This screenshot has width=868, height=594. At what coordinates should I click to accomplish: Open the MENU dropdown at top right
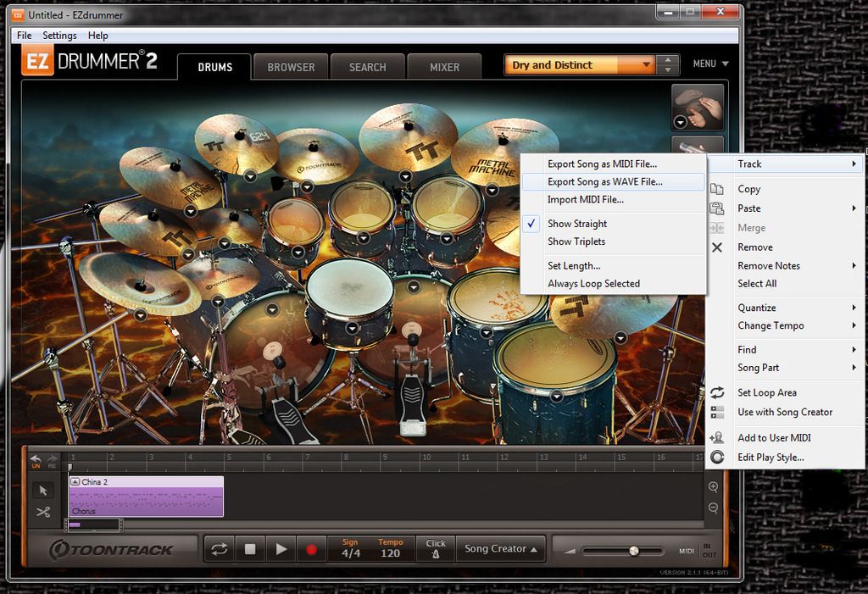coord(710,64)
